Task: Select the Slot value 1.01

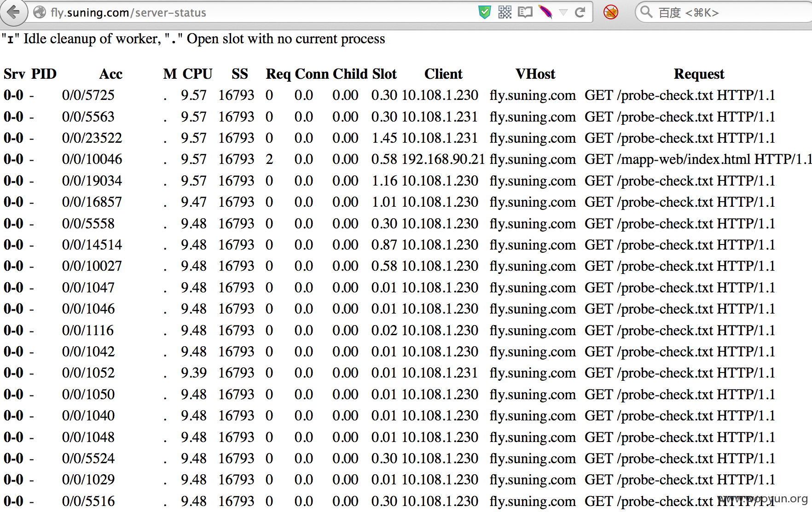Action: 384,202
